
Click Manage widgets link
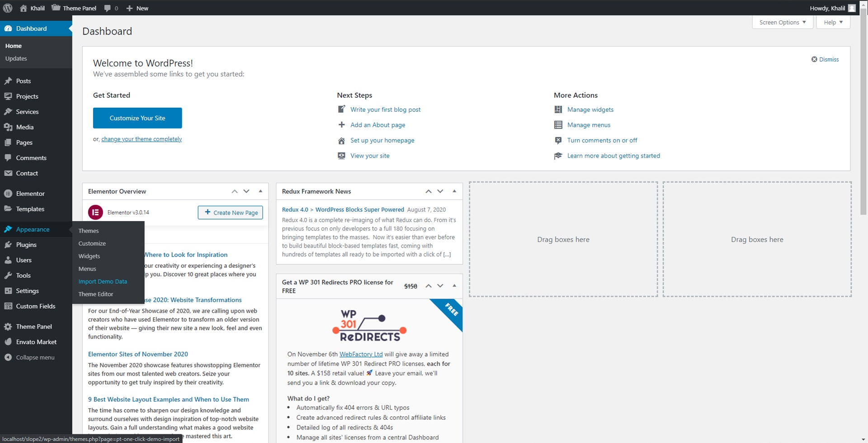point(590,110)
